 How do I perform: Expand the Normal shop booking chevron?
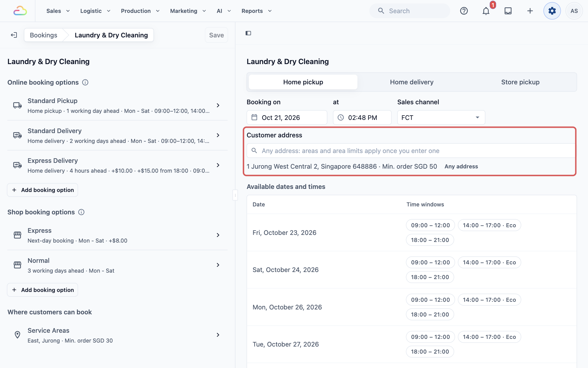(x=218, y=265)
